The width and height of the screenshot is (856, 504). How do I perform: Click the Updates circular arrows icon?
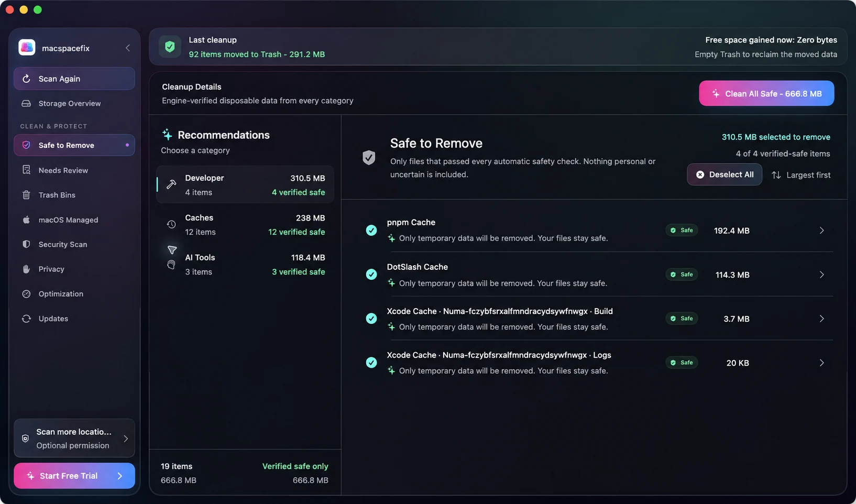[26, 319]
